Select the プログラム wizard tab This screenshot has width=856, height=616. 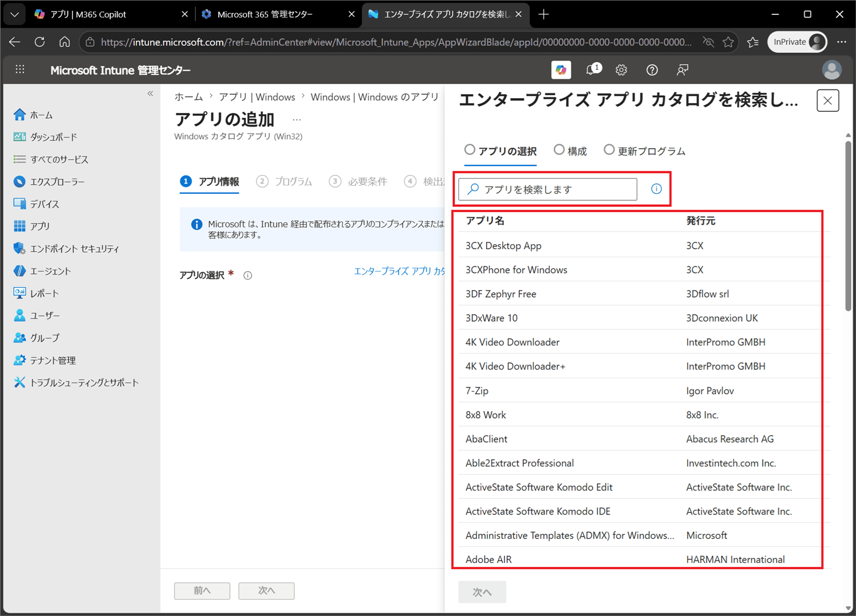[x=284, y=181]
